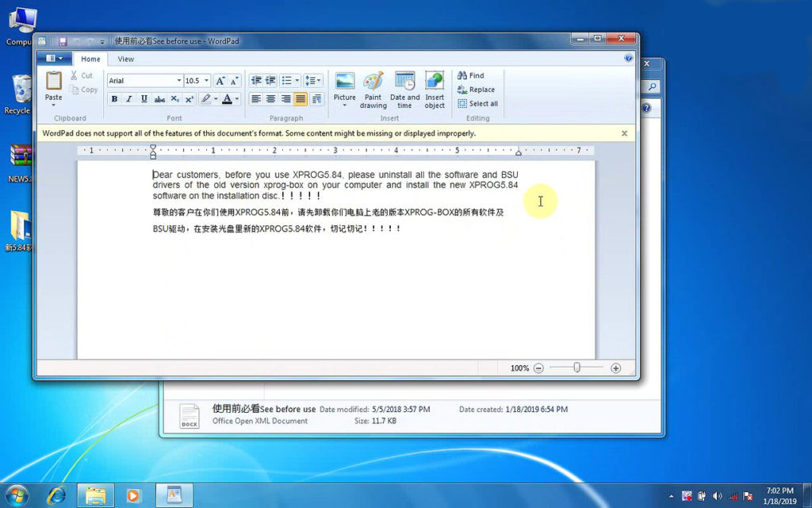
Task: Switch to the Home ribbon tab
Action: click(90, 59)
